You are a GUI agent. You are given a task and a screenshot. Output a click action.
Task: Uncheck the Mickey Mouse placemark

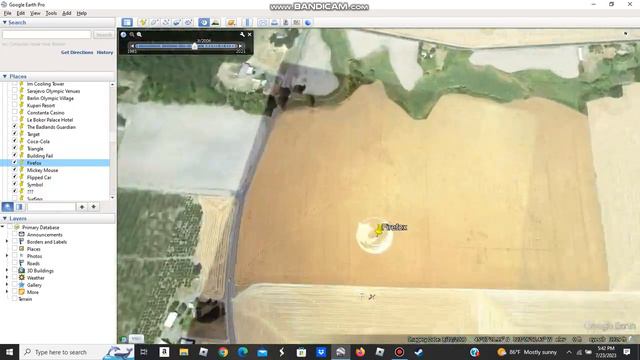(x=15, y=170)
